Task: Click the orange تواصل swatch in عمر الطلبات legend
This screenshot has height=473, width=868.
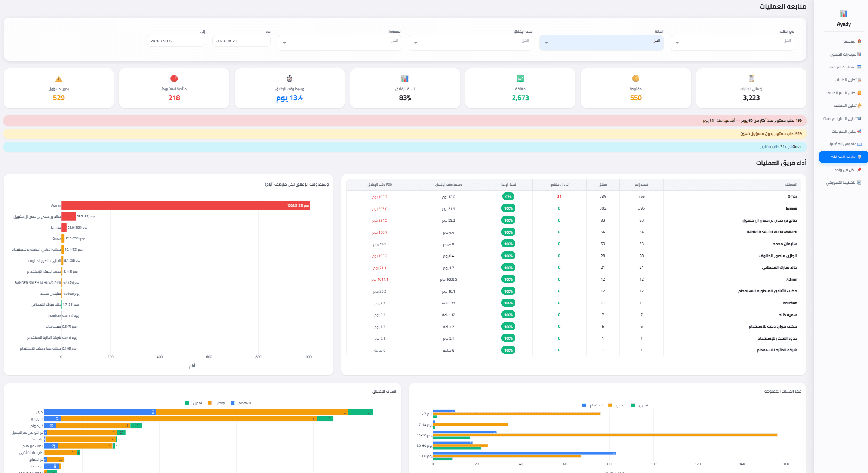Action: pyautogui.click(x=610, y=405)
